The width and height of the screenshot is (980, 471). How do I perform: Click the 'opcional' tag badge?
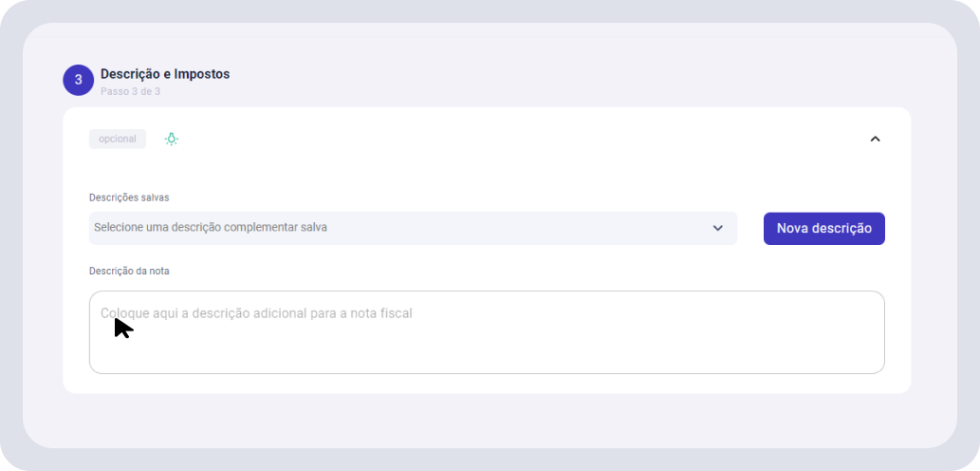118,139
